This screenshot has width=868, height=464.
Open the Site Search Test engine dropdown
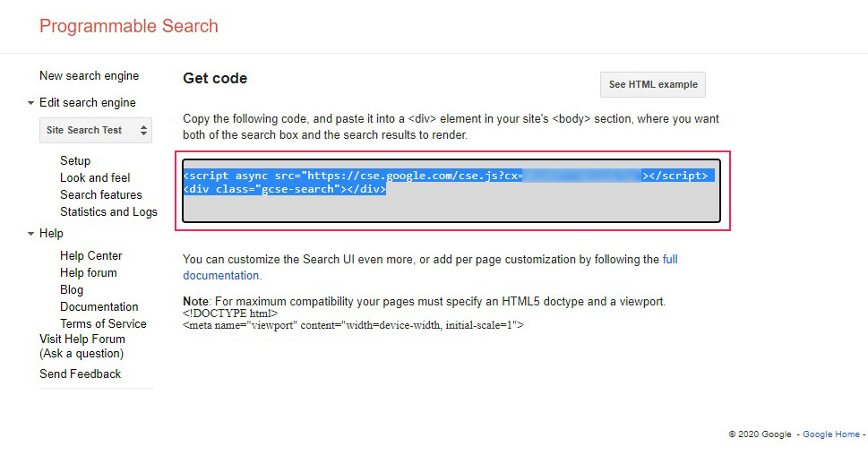[x=96, y=130]
